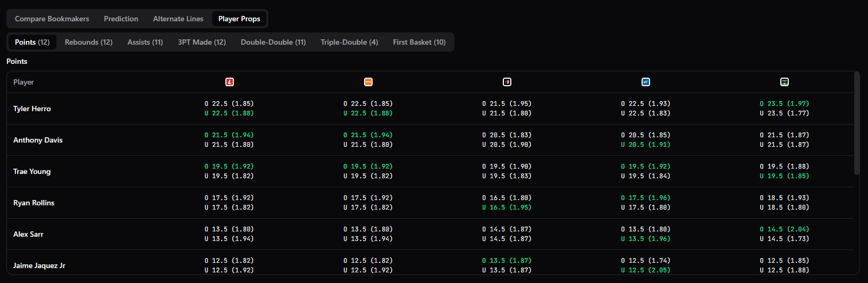
Task: Click the Trae Young player name
Action: point(32,171)
